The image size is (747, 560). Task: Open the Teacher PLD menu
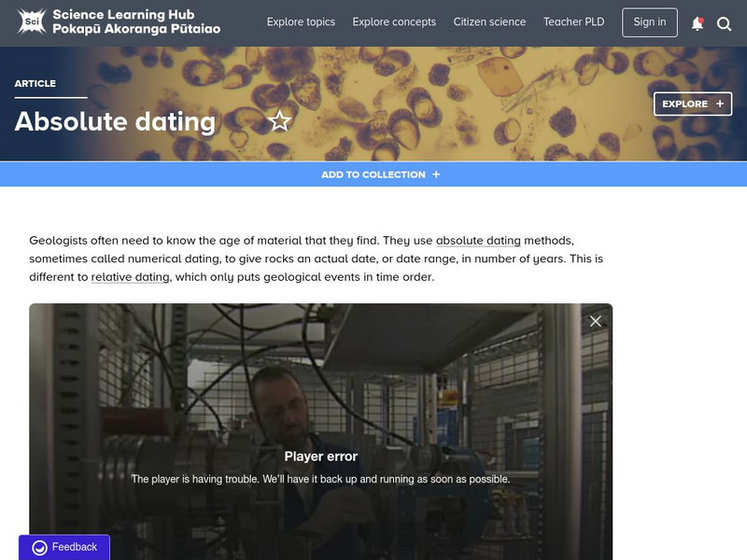point(574,22)
